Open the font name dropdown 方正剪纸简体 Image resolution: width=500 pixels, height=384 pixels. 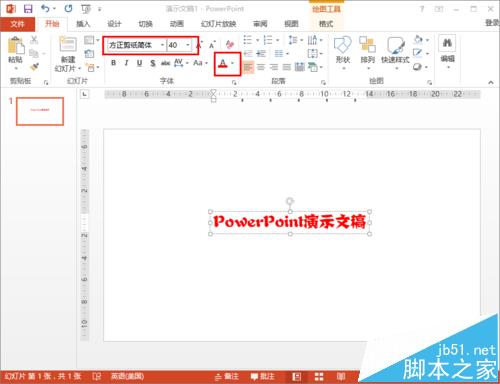[162, 45]
